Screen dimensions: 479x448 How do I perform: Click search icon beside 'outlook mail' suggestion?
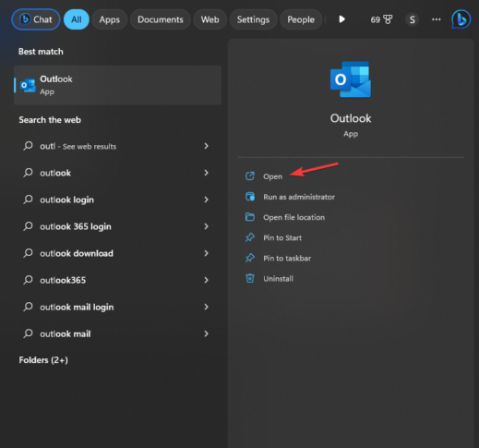pos(28,333)
